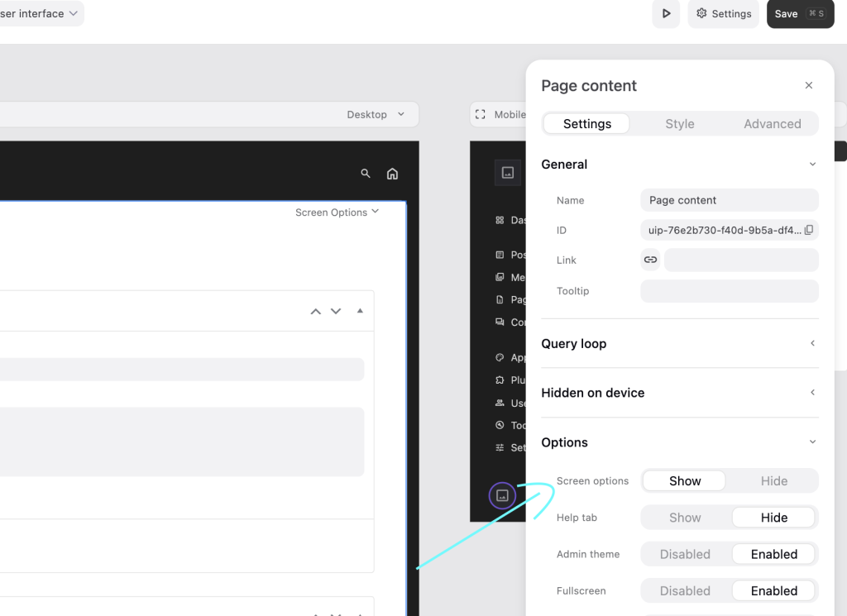Viewport: 847px width, 616px height.
Task: Open the link picker icon beside the Link field
Action: 650,260
